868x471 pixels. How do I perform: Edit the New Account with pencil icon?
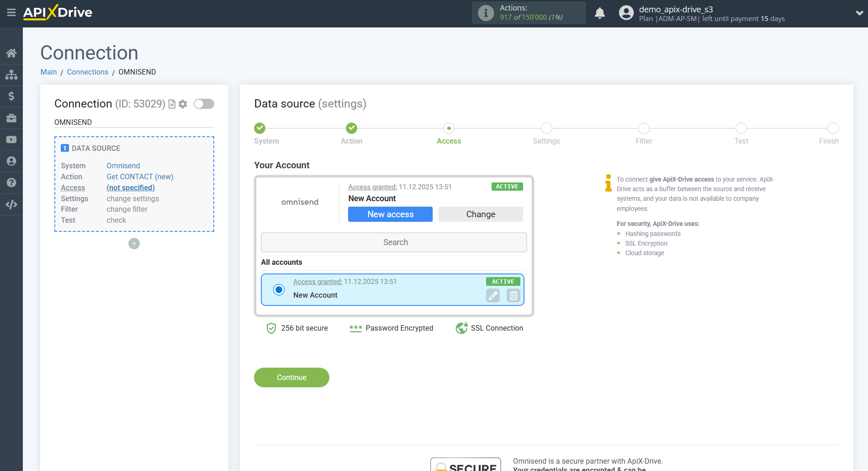(x=492, y=295)
